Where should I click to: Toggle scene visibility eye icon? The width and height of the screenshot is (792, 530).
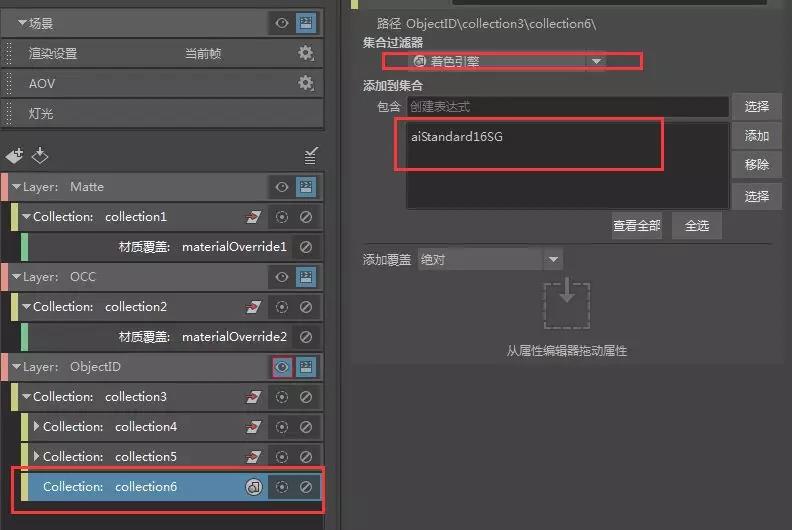[282, 23]
